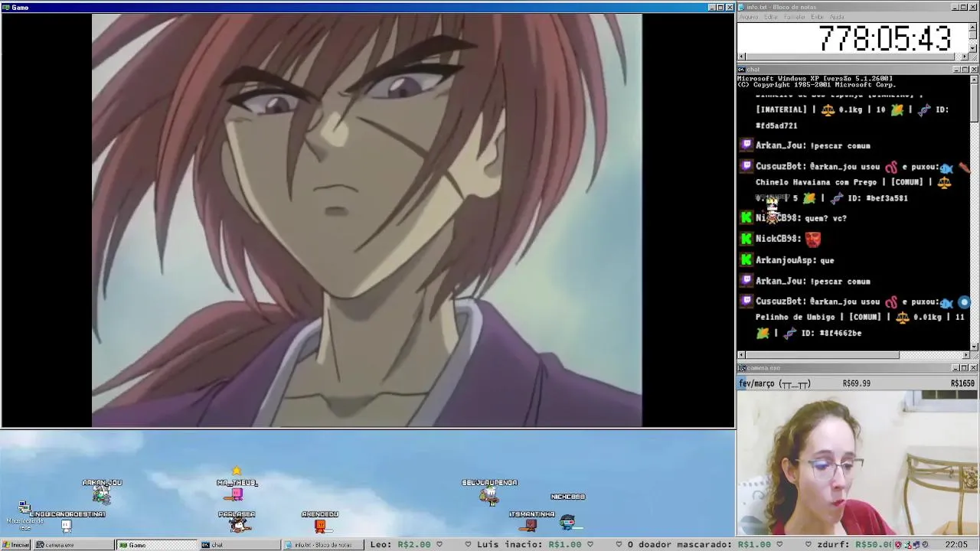
Task: Click the AKENDEDU orange avatar
Action: click(320, 526)
